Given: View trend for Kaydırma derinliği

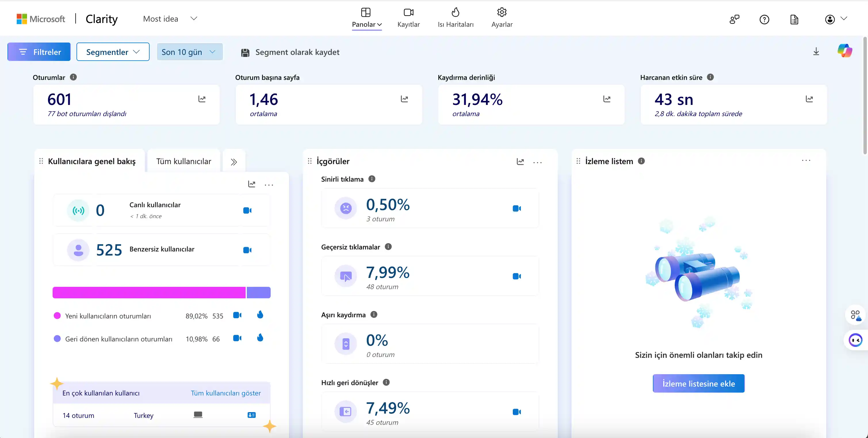Looking at the screenshot, I should click(607, 99).
